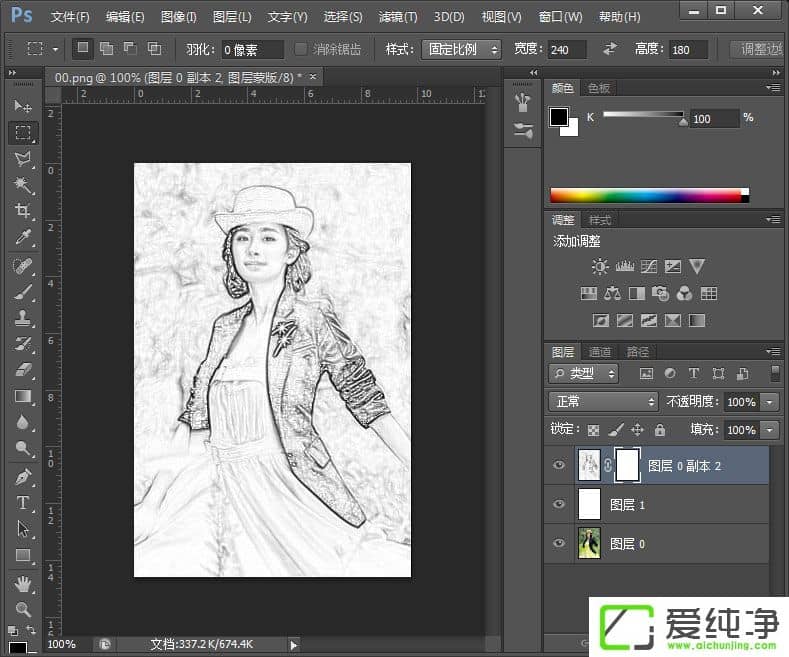
Task: Select the Horizontal Type tool
Action: point(22,502)
